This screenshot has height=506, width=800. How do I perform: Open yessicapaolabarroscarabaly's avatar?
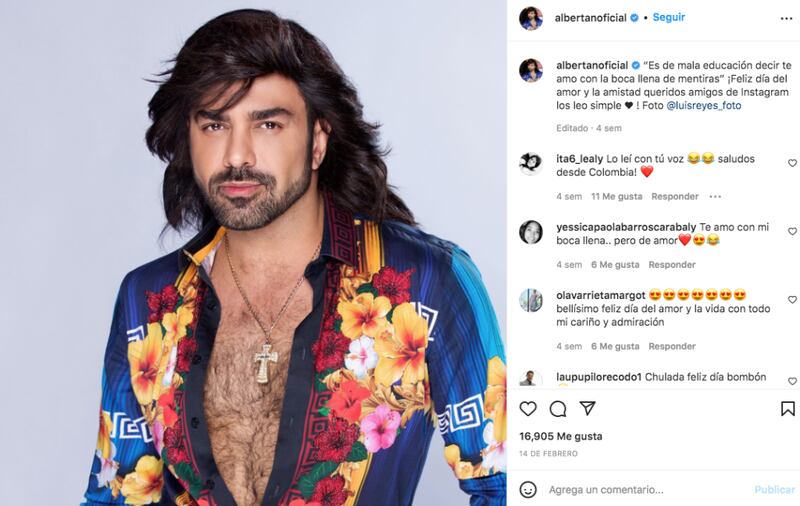(x=531, y=232)
